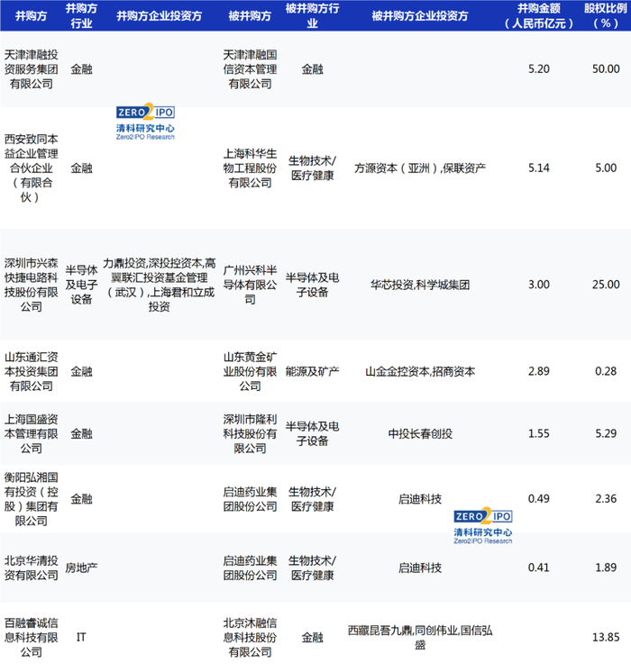Click the amount value 0.41
Screen dimensions: 631x672
tap(539, 568)
